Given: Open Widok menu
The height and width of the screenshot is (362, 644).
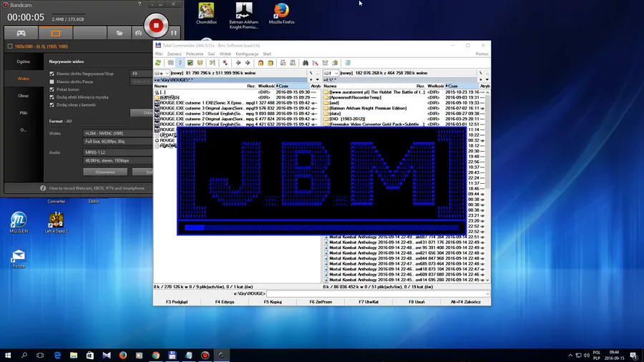Looking at the screenshot, I should (x=225, y=54).
